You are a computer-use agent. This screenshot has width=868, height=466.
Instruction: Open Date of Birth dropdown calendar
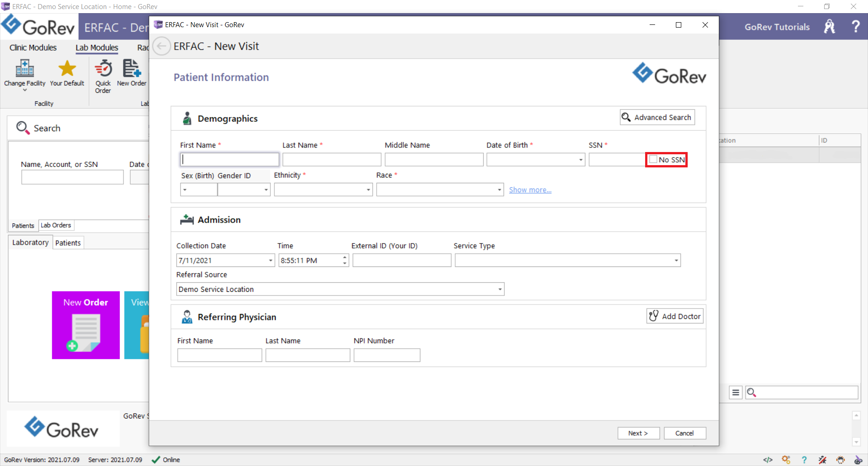pos(580,160)
